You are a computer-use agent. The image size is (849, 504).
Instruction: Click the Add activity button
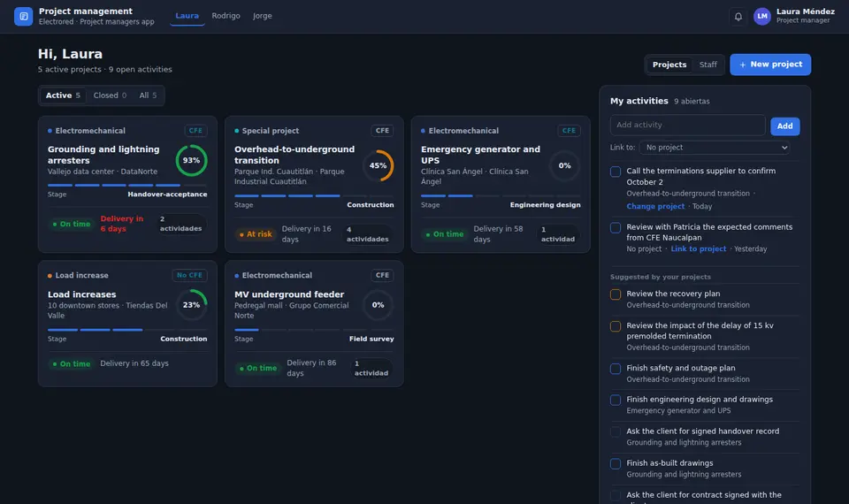coord(784,126)
